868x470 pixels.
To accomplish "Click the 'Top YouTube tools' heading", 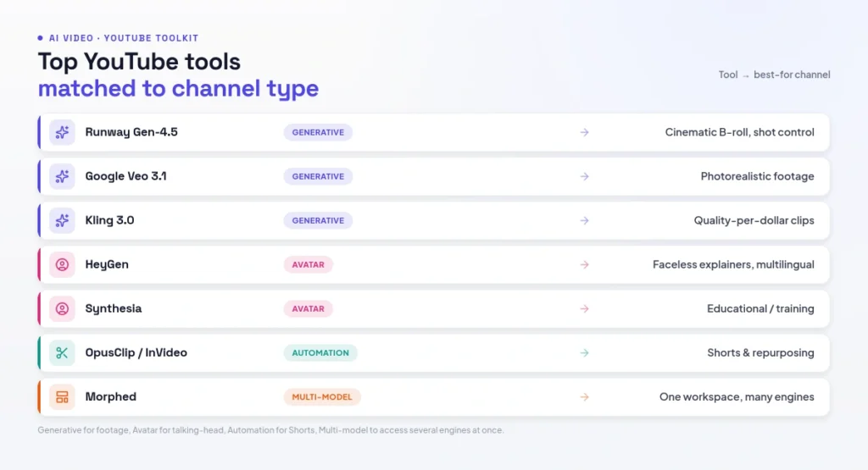I will click(x=139, y=61).
